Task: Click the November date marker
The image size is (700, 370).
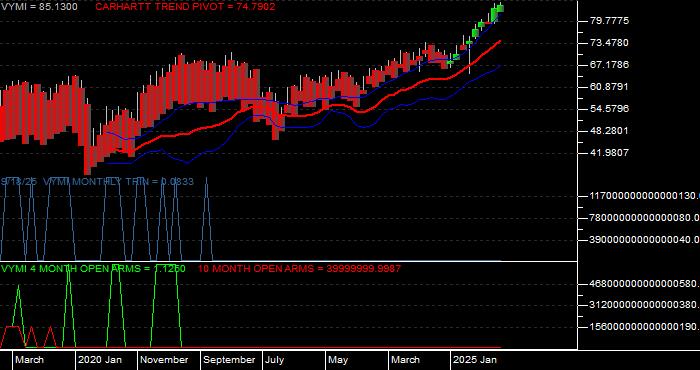Action: 165,360
